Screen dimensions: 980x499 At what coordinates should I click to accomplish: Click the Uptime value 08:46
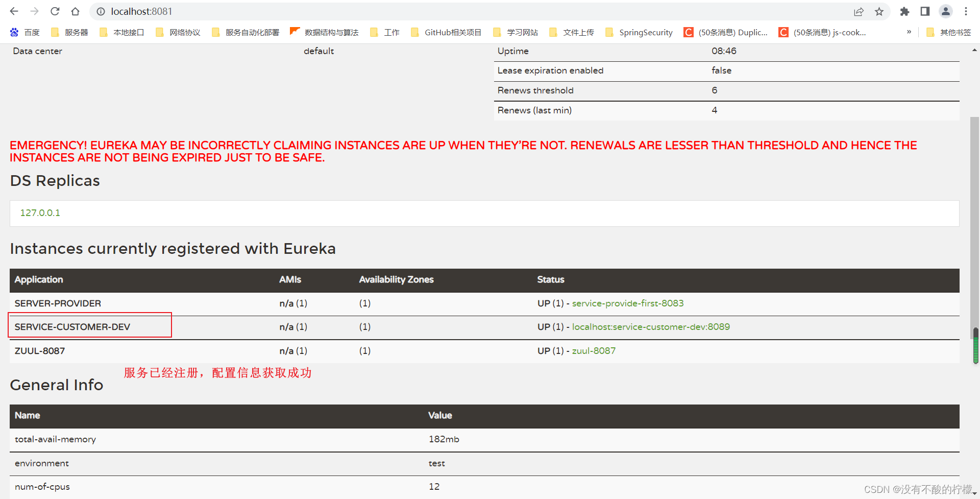pyautogui.click(x=724, y=51)
